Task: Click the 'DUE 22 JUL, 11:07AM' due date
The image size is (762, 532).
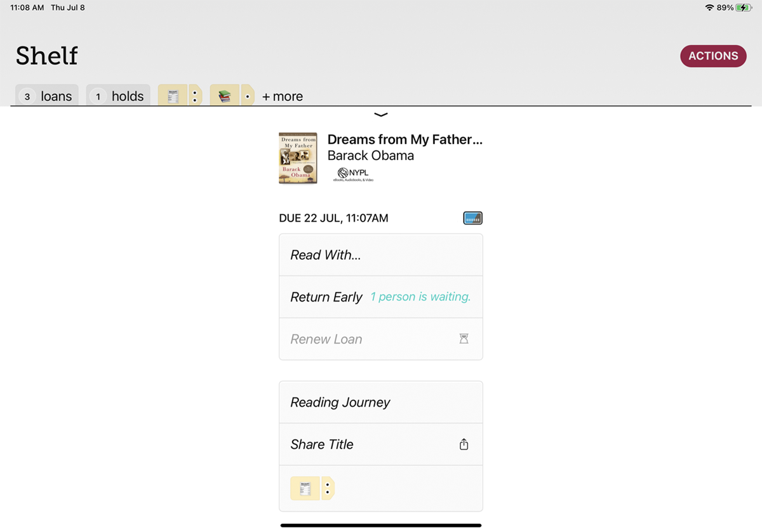Action: 333,218
